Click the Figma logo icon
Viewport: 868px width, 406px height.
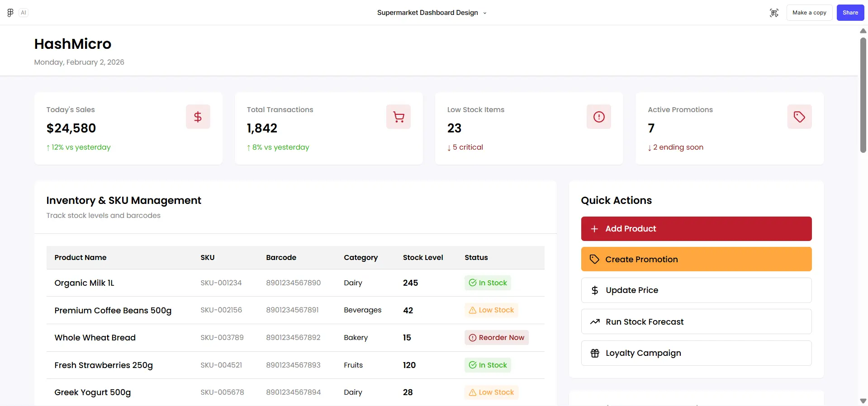click(x=10, y=13)
